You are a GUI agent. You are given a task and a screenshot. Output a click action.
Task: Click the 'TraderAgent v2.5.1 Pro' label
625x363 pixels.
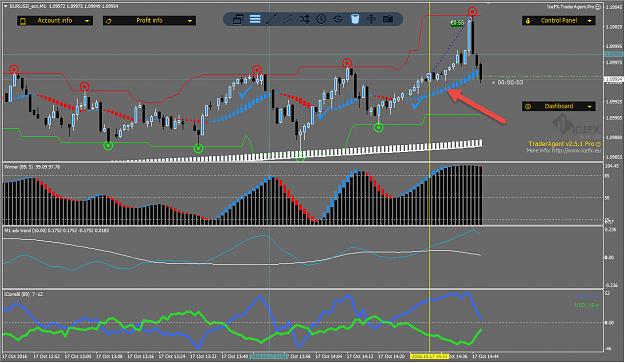pyautogui.click(x=561, y=144)
